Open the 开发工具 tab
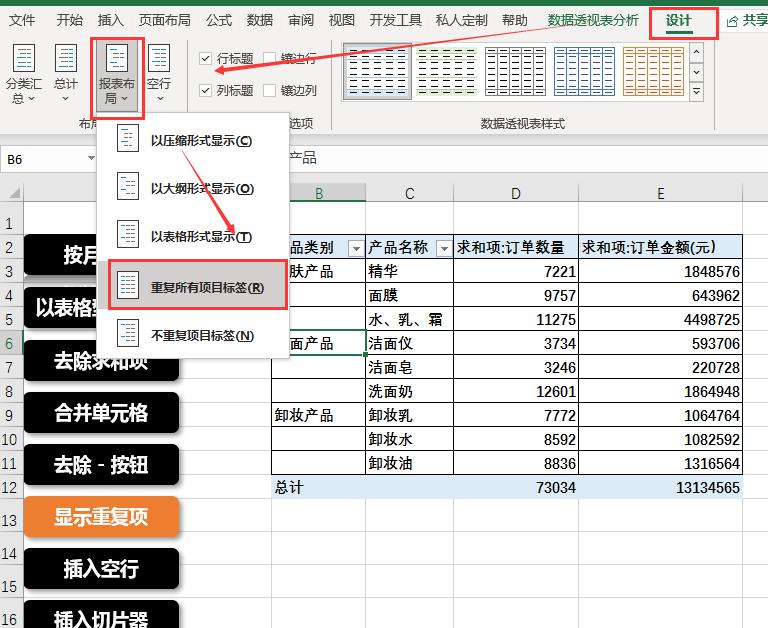The width and height of the screenshot is (768, 628). 396,21
